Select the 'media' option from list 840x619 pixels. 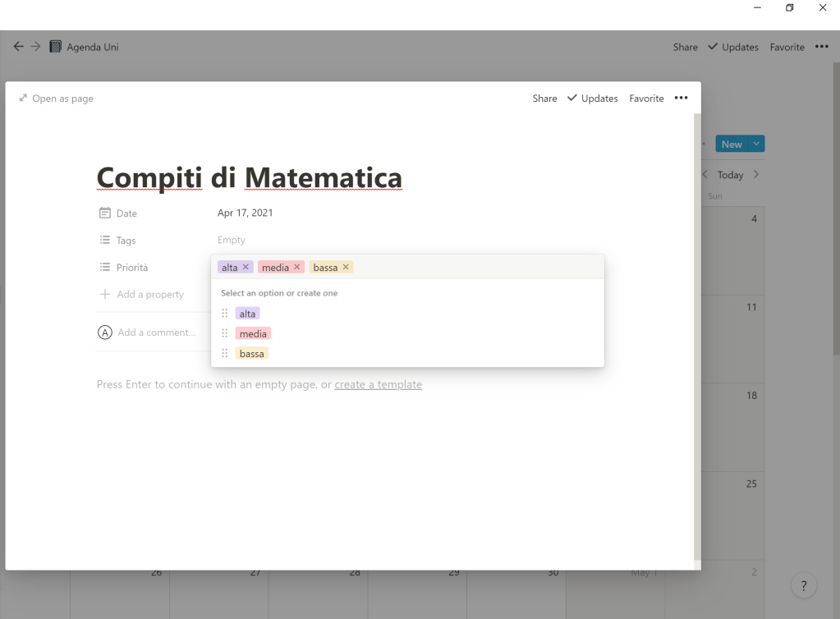(x=252, y=333)
